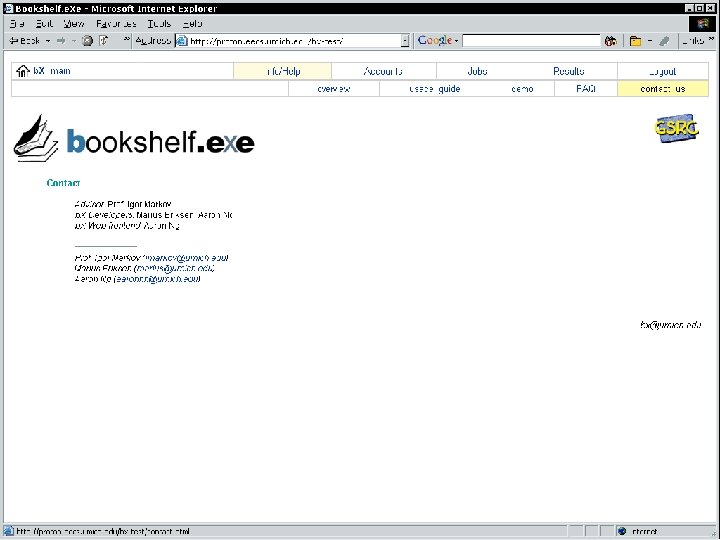720x540 pixels.
Task: Click Aaron Ng's email link
Action: tap(158, 279)
